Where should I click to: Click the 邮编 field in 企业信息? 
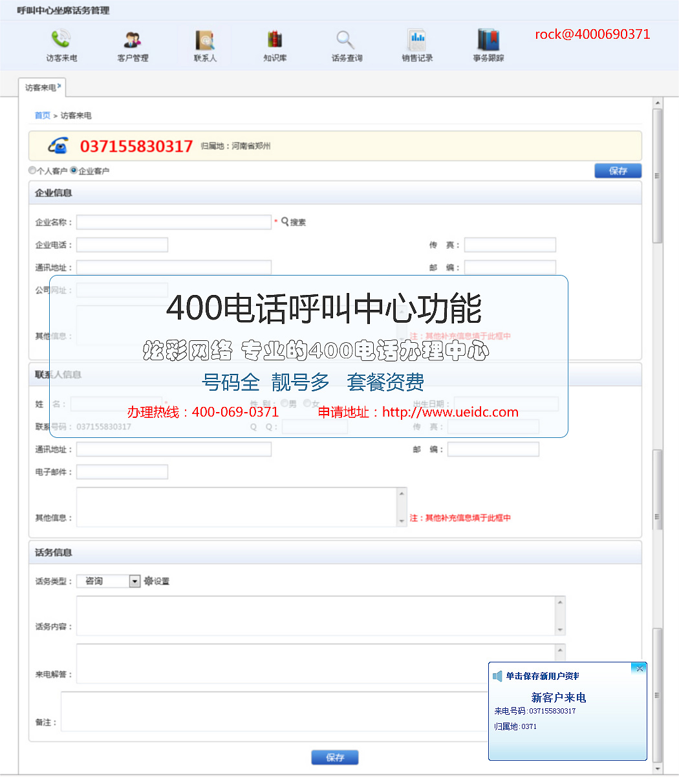tap(510, 267)
